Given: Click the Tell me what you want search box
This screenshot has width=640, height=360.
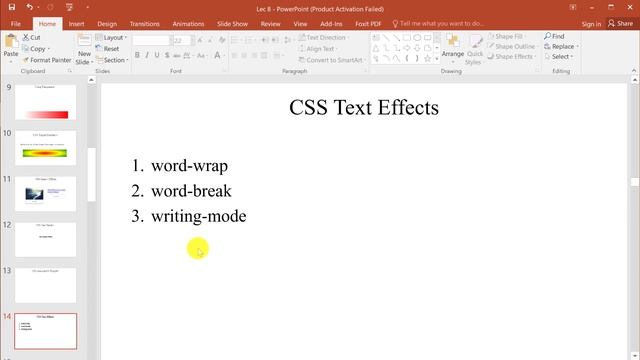Looking at the screenshot, I should (439, 24).
